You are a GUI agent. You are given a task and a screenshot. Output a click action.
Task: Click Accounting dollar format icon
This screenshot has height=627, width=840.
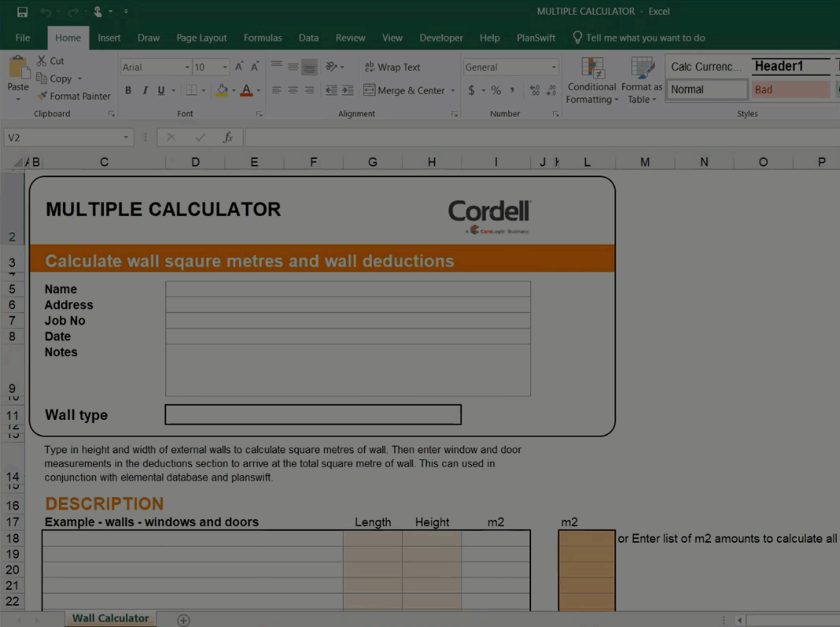471,90
